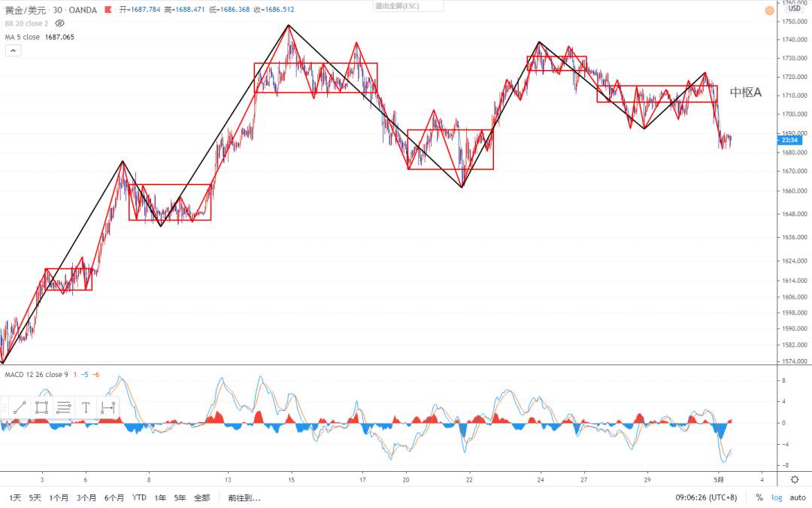The width and height of the screenshot is (812, 508).
Task: Select the trend line drawing tool
Action: pyautogui.click(x=20, y=408)
